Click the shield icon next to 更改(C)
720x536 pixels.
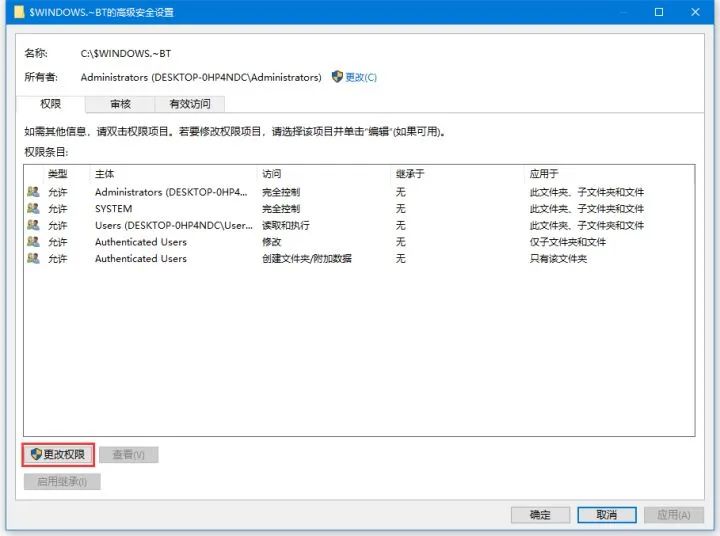click(337, 77)
